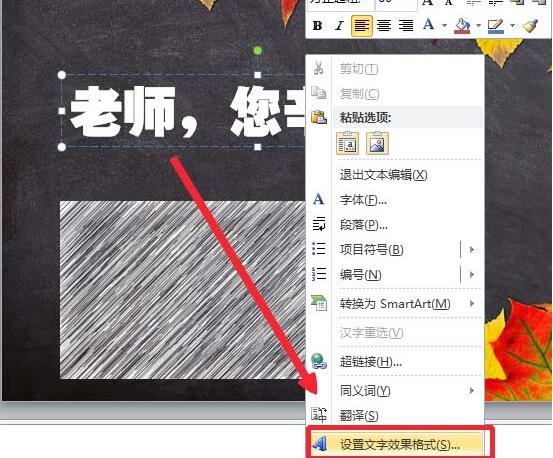This screenshot has height=458, width=553.
Task: Click the left-middle sizing handle
Action: 62,111
